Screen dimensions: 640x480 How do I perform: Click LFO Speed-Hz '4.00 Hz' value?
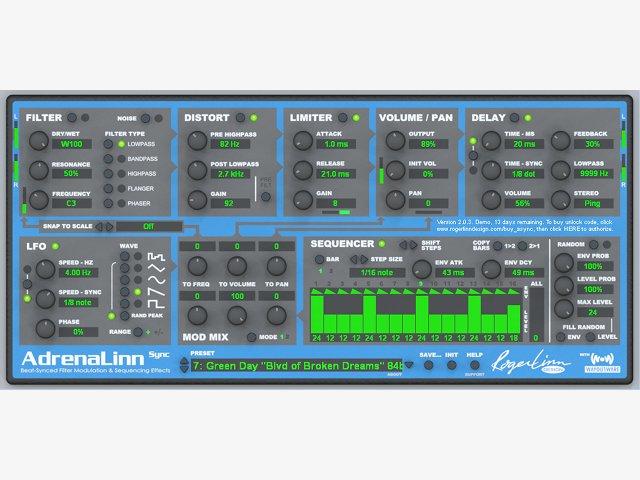click(x=78, y=272)
